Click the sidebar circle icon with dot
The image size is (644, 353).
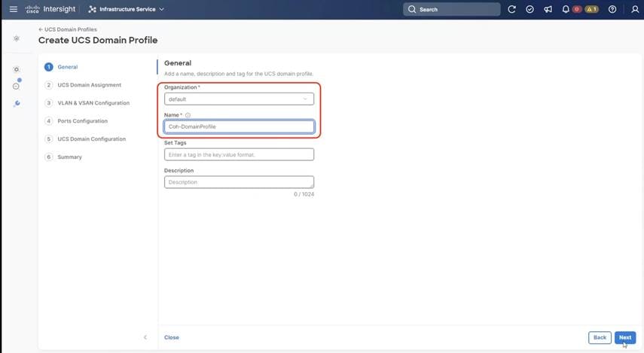click(x=17, y=85)
